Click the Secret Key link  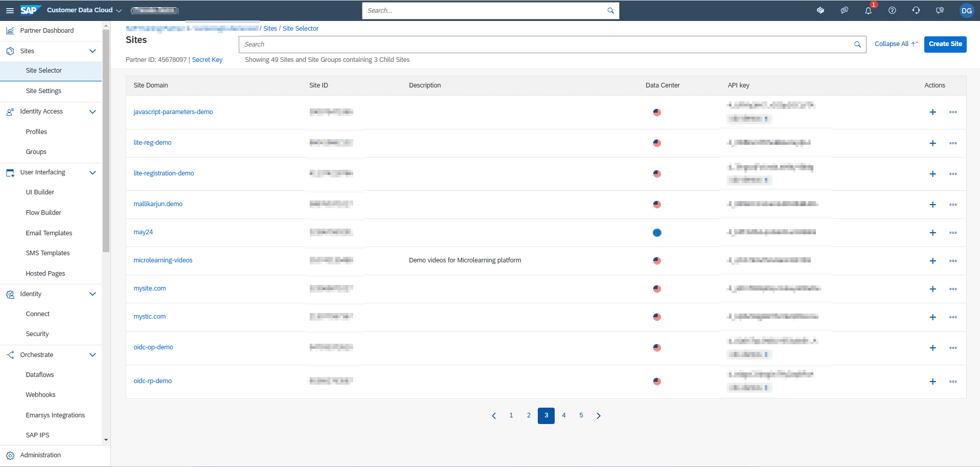tap(207, 60)
